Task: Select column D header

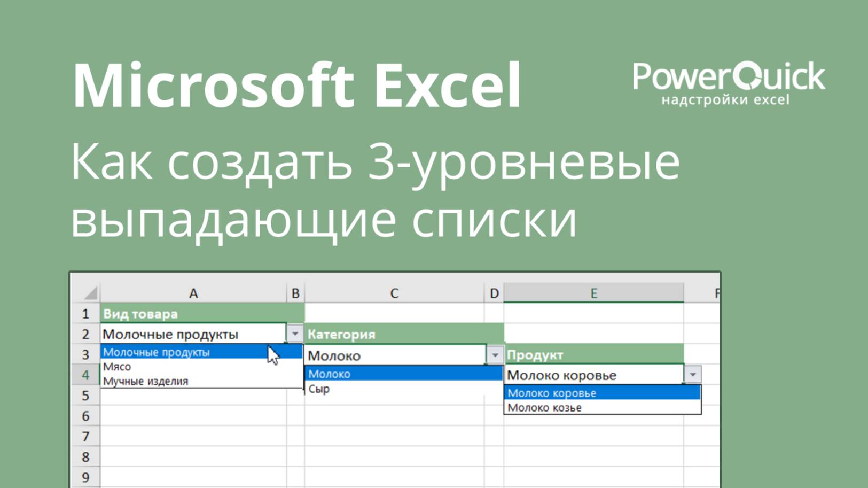Action: [x=494, y=293]
